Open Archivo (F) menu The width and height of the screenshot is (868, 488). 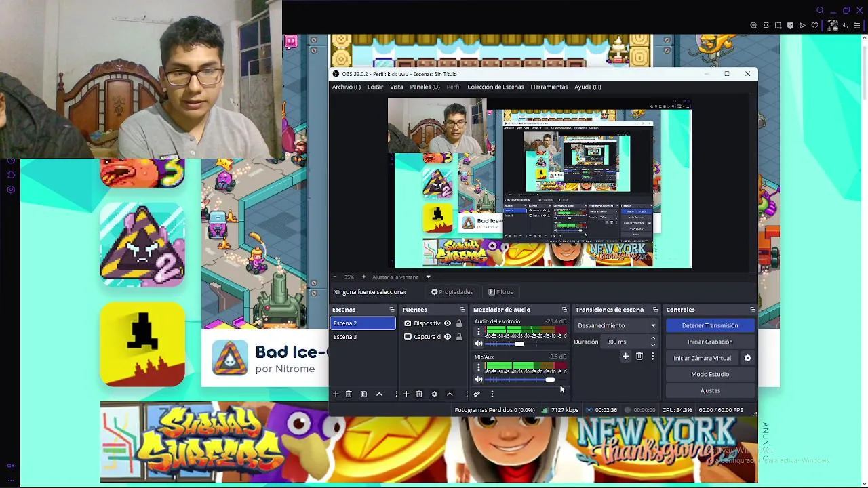pyautogui.click(x=346, y=87)
